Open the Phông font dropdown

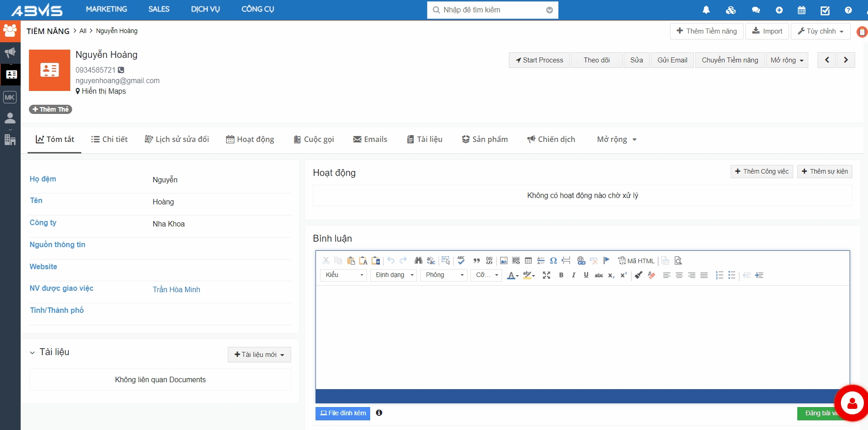pyautogui.click(x=444, y=275)
